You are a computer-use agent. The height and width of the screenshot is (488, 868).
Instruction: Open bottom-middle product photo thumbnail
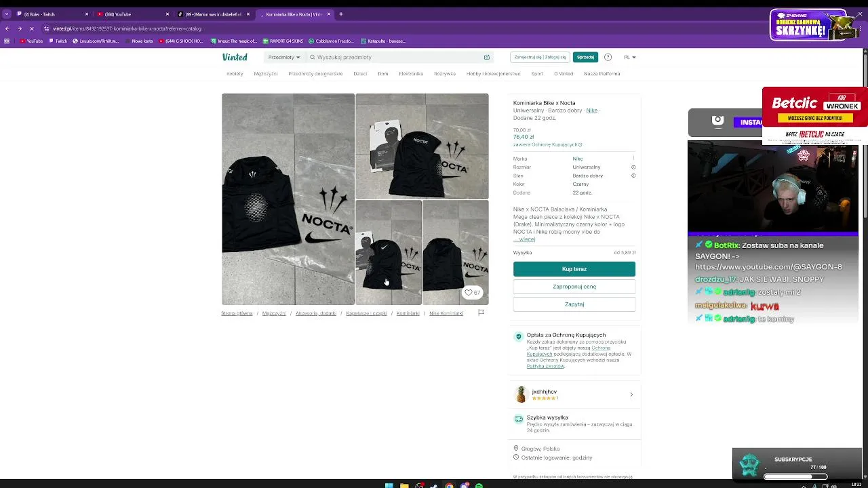tap(389, 253)
